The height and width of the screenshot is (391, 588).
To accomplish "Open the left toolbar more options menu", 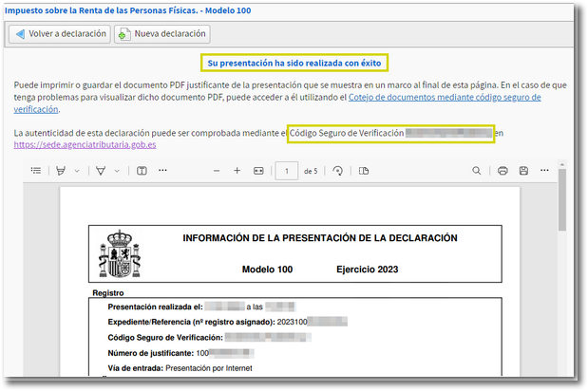I will pos(162,171).
